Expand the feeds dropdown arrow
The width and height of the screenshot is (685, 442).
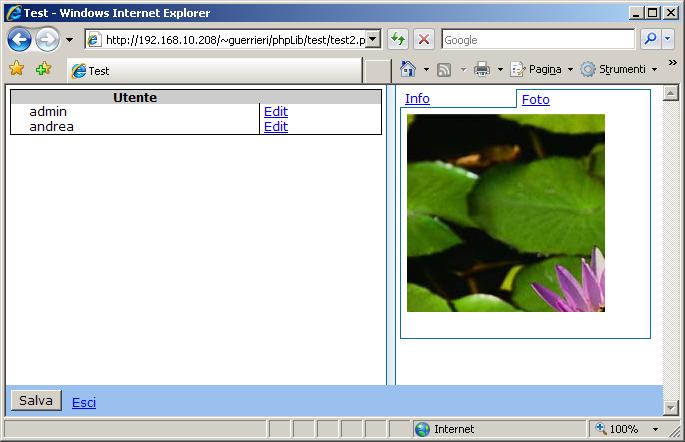464,69
